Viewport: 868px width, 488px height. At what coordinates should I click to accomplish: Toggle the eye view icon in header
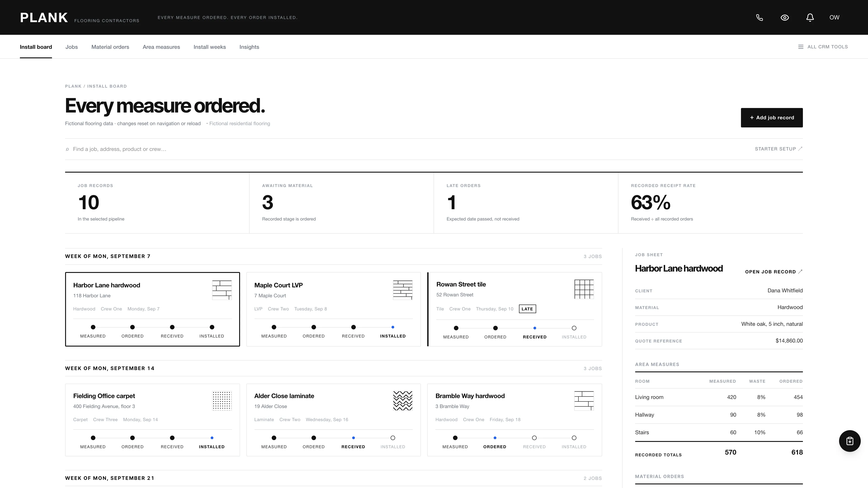pos(785,18)
